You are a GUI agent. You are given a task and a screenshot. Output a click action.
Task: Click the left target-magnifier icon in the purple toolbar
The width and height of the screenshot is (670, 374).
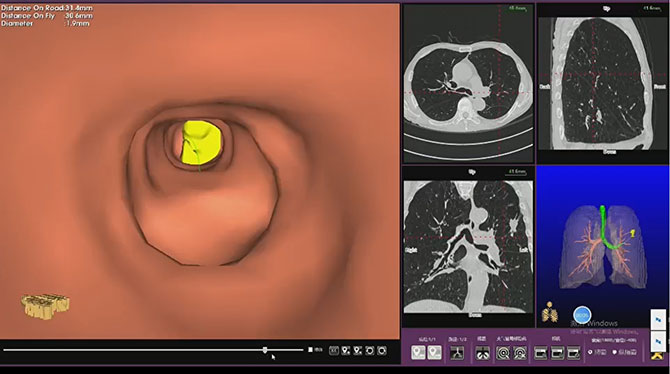(503, 353)
